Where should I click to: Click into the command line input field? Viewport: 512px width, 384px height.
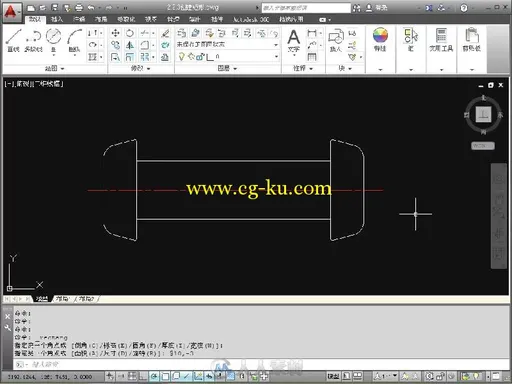tap(260, 364)
